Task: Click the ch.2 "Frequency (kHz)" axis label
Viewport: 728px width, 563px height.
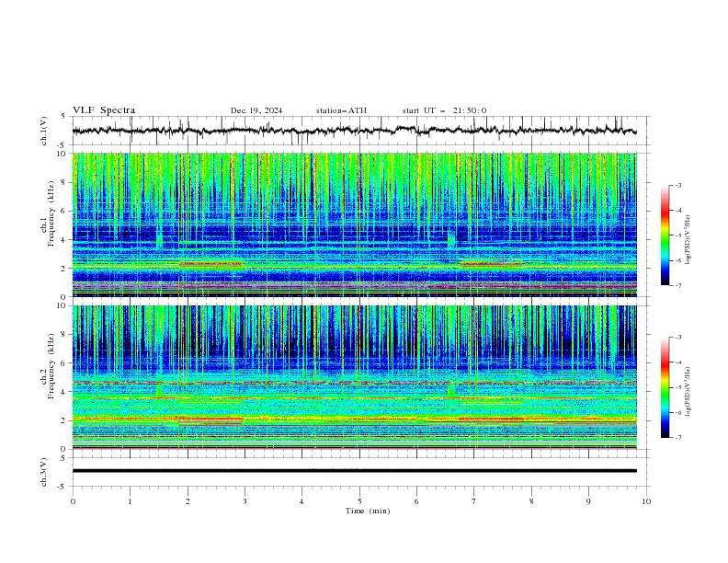Action: (51, 366)
